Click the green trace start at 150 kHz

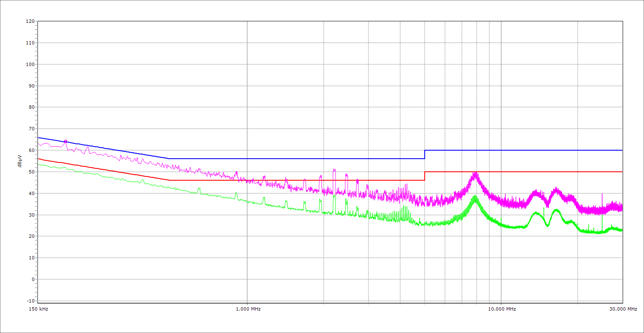pyautogui.click(x=38, y=164)
